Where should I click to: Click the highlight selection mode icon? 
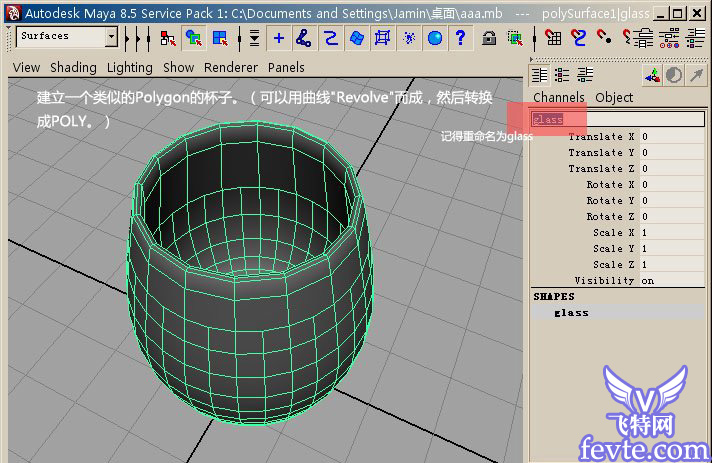point(515,38)
